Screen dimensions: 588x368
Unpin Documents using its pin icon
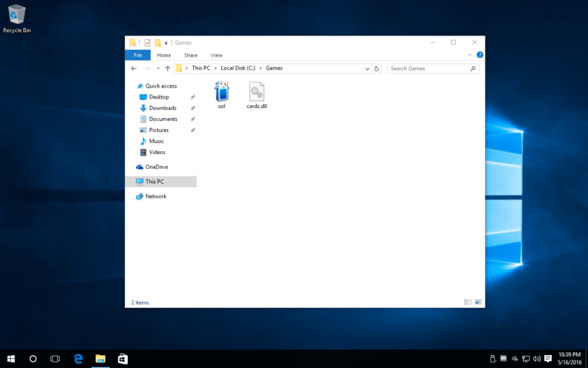point(193,119)
